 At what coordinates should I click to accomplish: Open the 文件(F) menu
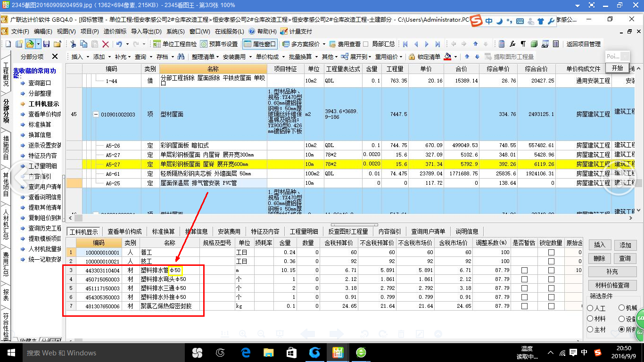(x=20, y=31)
